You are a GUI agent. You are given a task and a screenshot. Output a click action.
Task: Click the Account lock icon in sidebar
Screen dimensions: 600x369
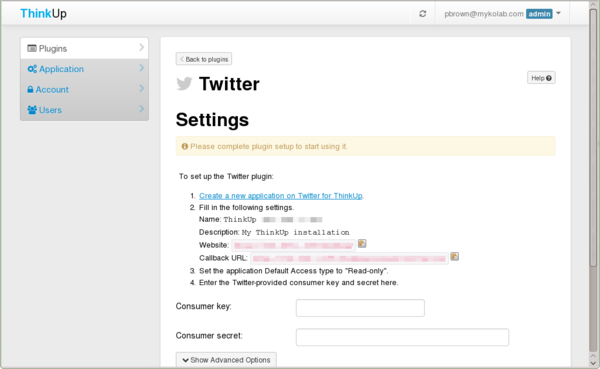point(30,90)
